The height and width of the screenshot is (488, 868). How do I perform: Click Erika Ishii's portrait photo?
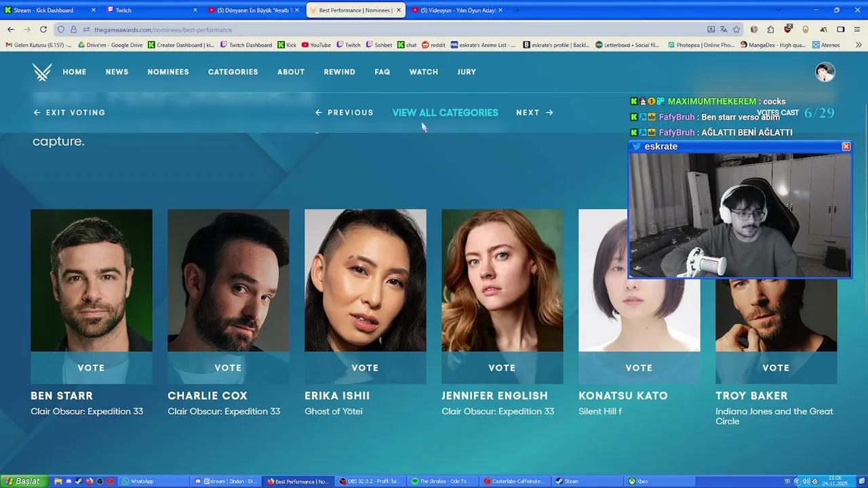[x=366, y=280]
